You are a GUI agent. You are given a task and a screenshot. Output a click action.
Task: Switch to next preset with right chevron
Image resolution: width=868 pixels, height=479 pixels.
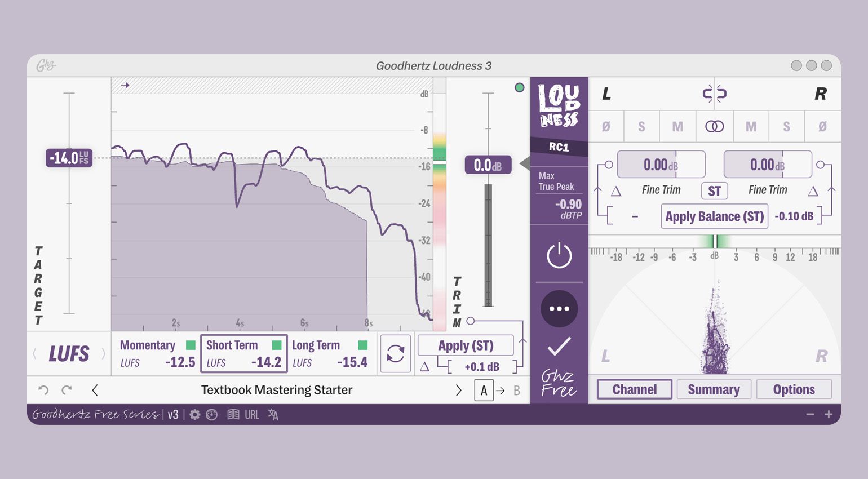(x=458, y=390)
